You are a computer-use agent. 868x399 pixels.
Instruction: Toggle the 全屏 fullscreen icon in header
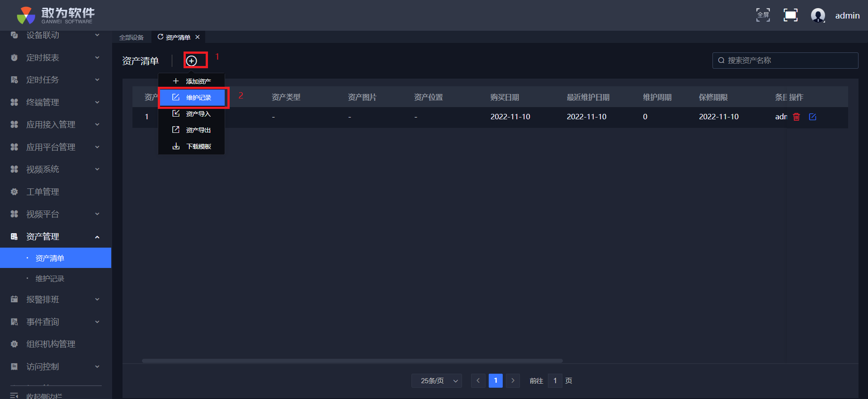coord(763,15)
